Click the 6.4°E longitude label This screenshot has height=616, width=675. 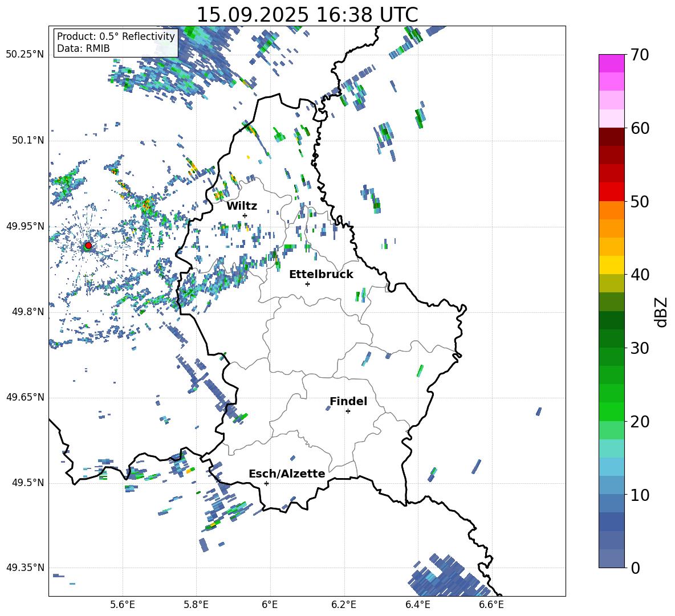[417, 605]
